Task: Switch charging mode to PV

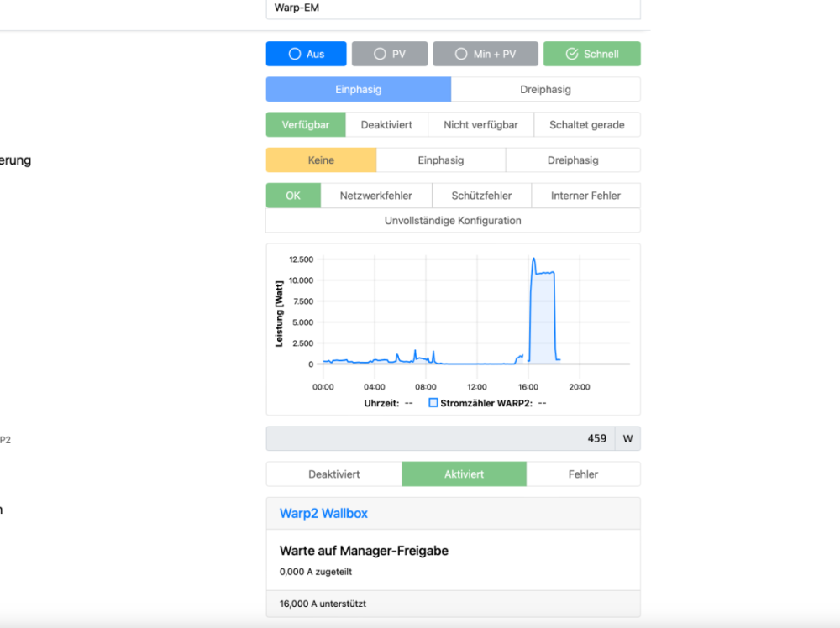Action: (x=390, y=54)
